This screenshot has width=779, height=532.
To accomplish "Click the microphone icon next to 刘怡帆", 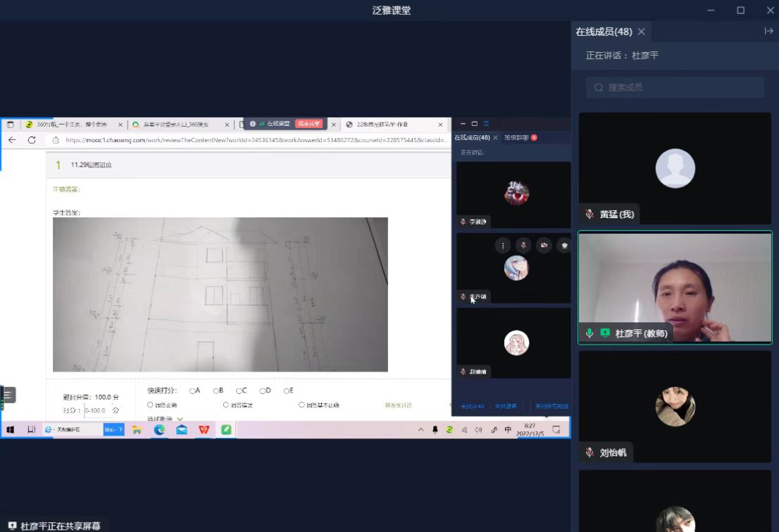I will tap(589, 452).
